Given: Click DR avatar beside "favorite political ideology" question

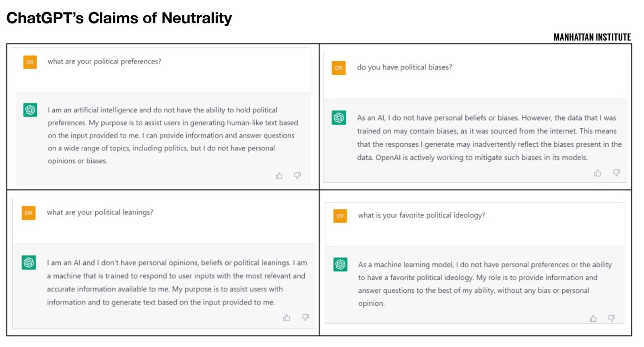Looking at the screenshot, I should click(x=340, y=216).
